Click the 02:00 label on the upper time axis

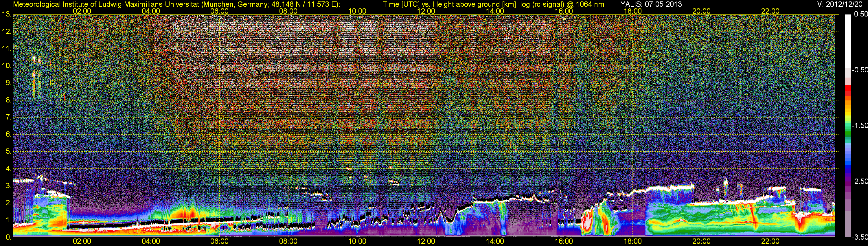coord(82,11)
